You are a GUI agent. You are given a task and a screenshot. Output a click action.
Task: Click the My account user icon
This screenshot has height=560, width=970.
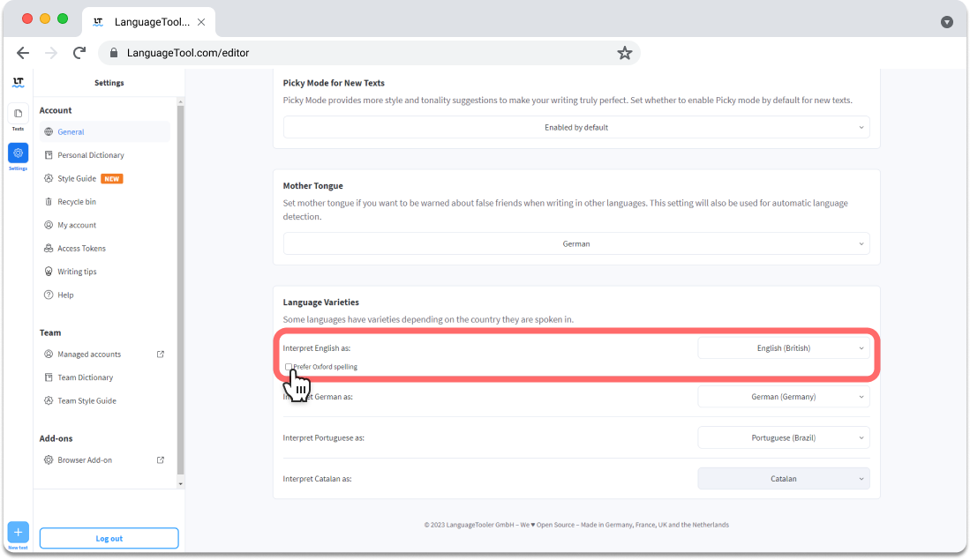49,225
